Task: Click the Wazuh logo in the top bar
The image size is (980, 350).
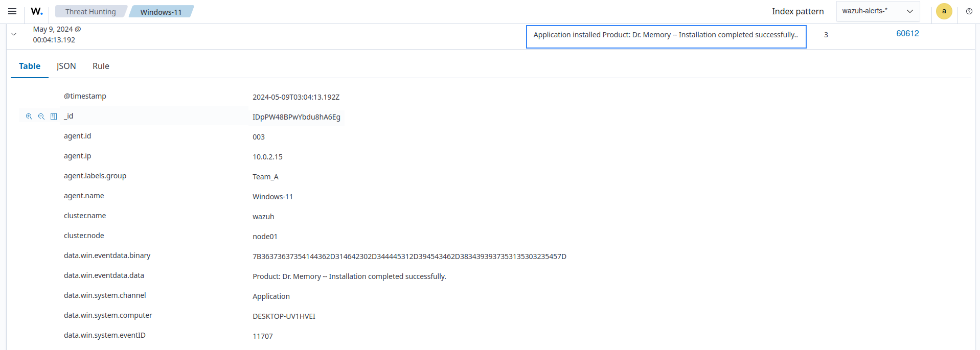Action: [x=36, y=11]
